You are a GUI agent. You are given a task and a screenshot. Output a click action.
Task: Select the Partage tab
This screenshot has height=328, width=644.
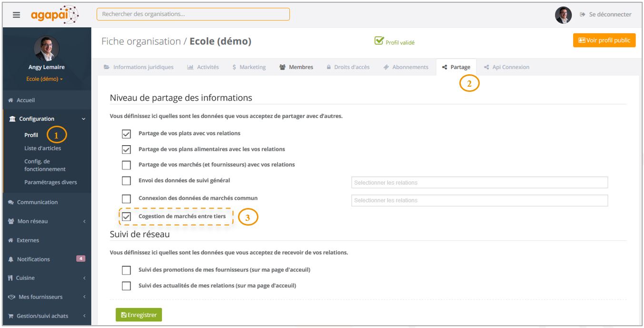coord(456,67)
